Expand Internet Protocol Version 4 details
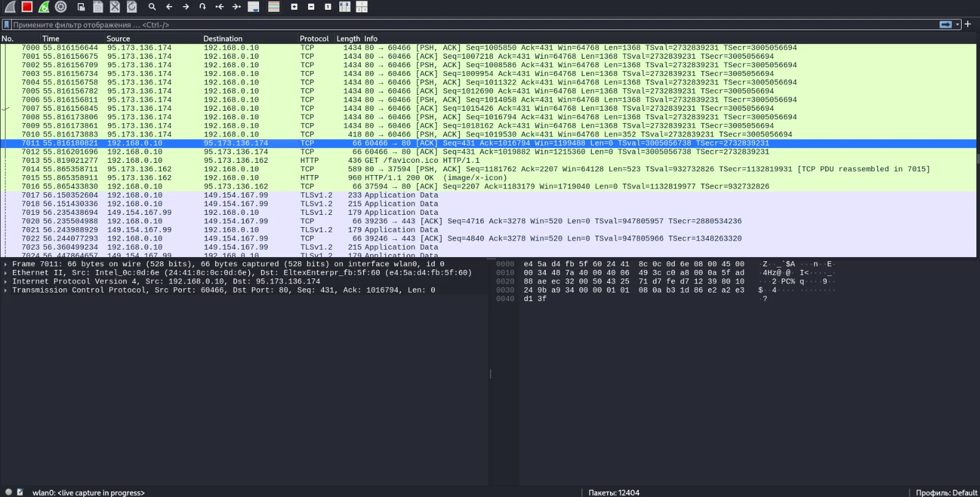Viewport: 980px width, 497px height. click(6, 282)
